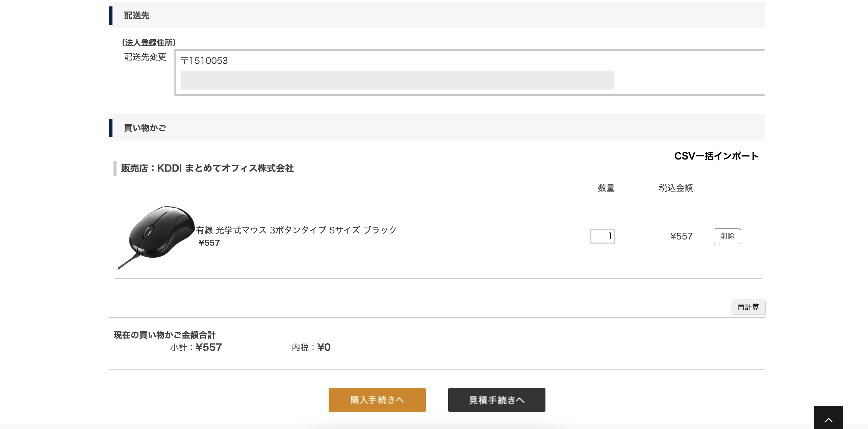Click the 税込金額 column header
This screenshot has height=429, width=868.
pyautogui.click(x=676, y=188)
